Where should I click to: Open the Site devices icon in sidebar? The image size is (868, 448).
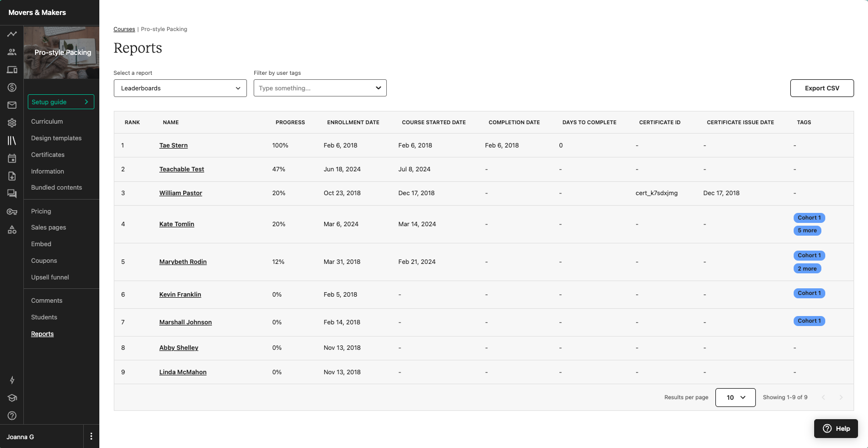(12, 70)
